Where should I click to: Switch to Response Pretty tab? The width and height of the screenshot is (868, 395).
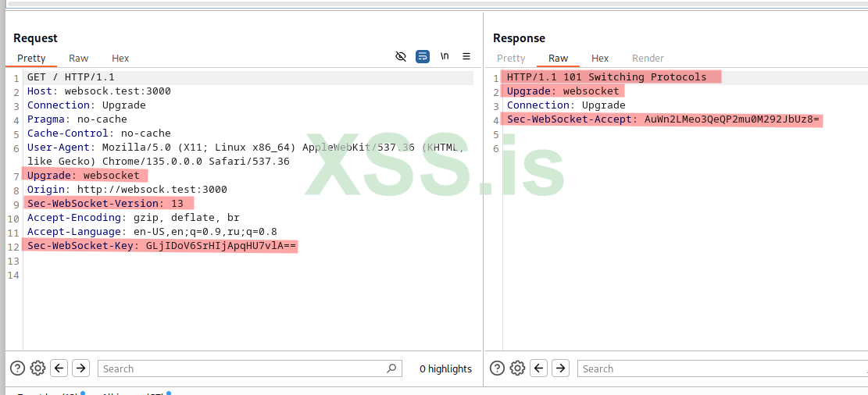tap(511, 58)
